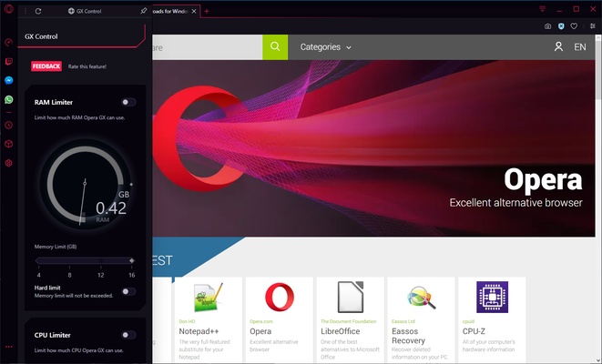Click the CPU-Z app icon
Viewport: 602px width, 364px height.
tap(492, 298)
